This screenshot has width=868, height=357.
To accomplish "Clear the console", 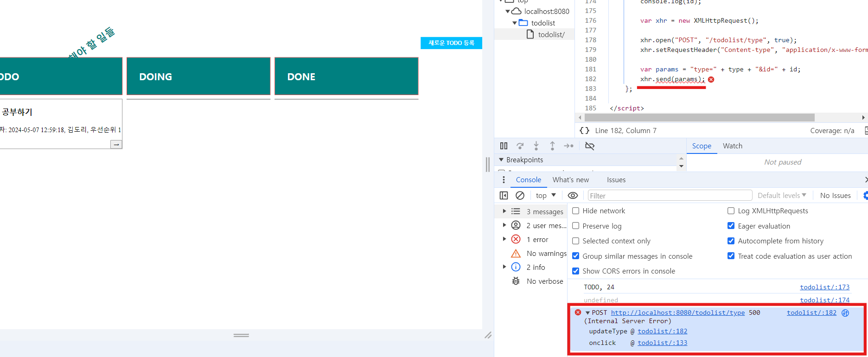I will tap(520, 196).
